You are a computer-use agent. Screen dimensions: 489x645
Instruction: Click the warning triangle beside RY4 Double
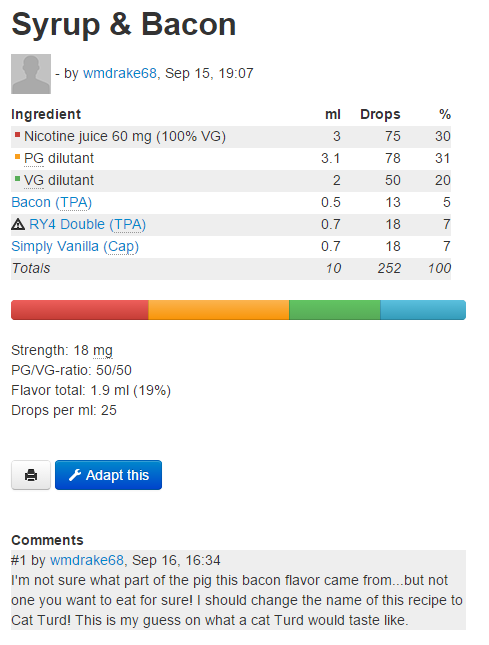pyautogui.click(x=18, y=224)
